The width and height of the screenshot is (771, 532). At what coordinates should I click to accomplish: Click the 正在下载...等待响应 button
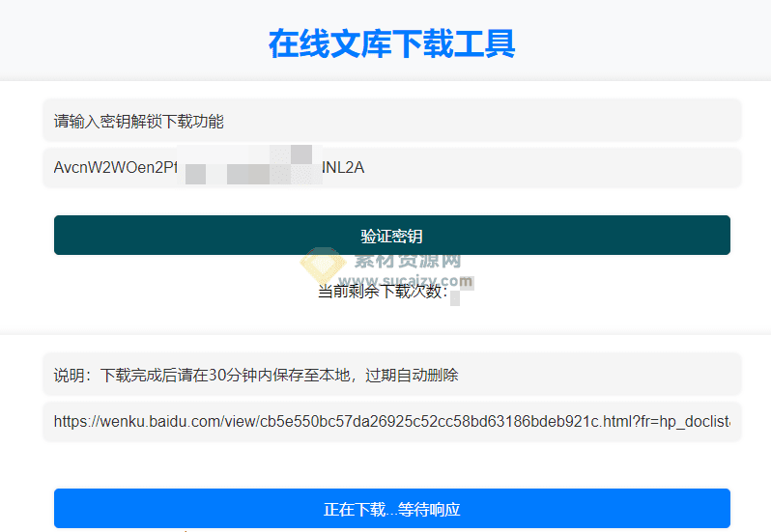click(x=391, y=509)
